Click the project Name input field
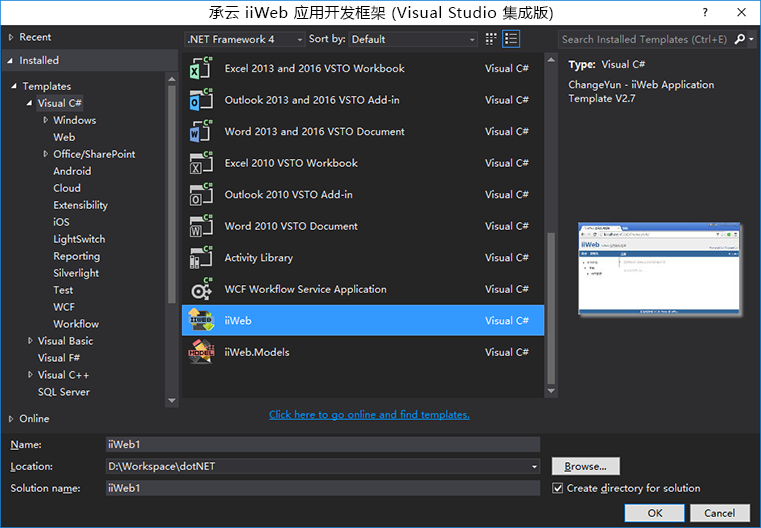This screenshot has height=528, width=761. click(323, 444)
